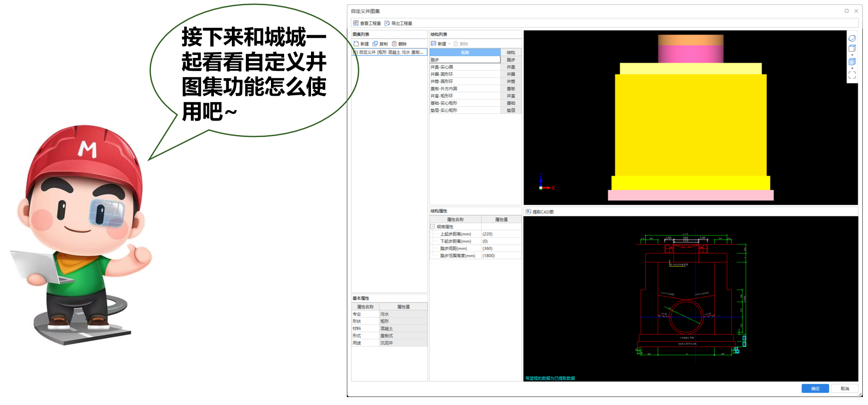The image size is (868, 405).
Task: Click the greyed 删除 button in 结构列表
Action: coord(461,44)
